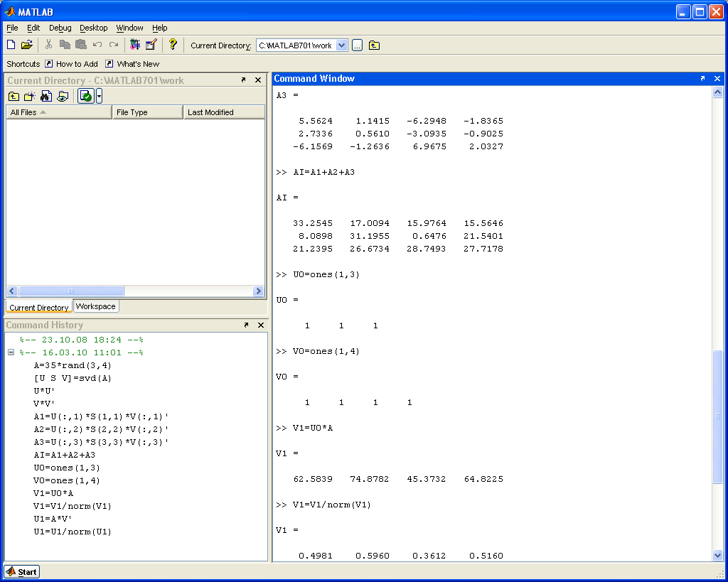The image size is (728, 582).
Task: Click the What's New shortcut link
Action: coord(138,64)
